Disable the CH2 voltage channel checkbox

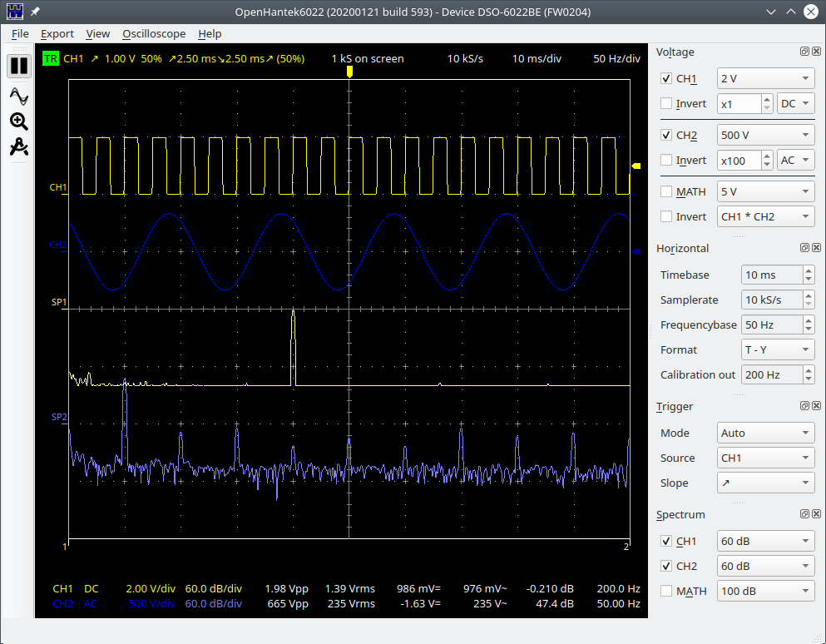(666, 135)
